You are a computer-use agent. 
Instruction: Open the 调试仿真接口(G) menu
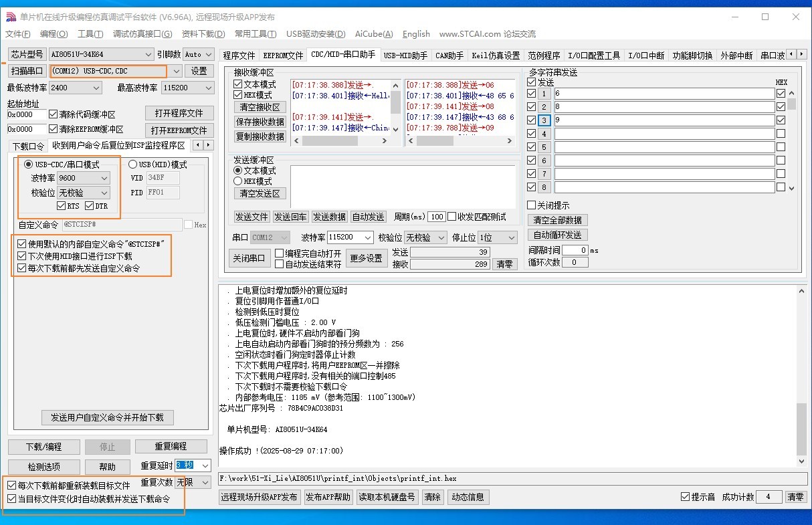tap(142, 34)
